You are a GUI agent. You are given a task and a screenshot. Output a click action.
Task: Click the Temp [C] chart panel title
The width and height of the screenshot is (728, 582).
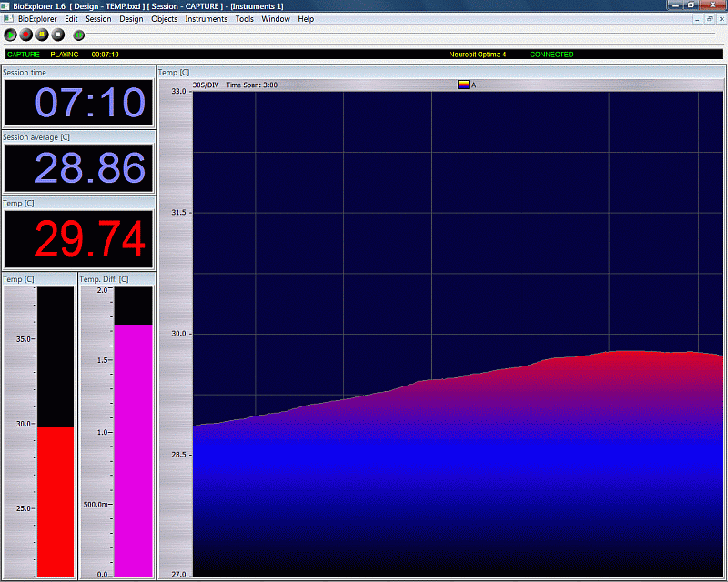tap(174, 73)
